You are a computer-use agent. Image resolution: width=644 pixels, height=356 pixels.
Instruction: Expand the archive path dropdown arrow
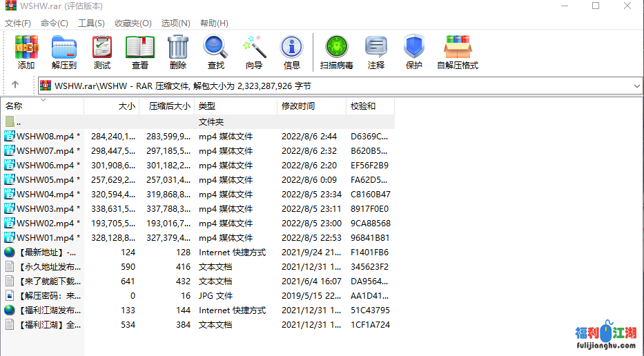point(636,86)
